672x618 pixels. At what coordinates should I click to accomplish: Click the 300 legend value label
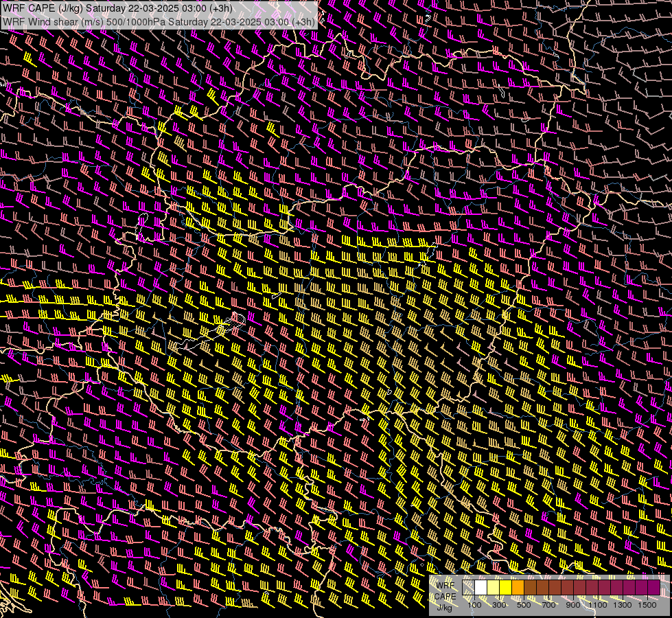click(499, 605)
